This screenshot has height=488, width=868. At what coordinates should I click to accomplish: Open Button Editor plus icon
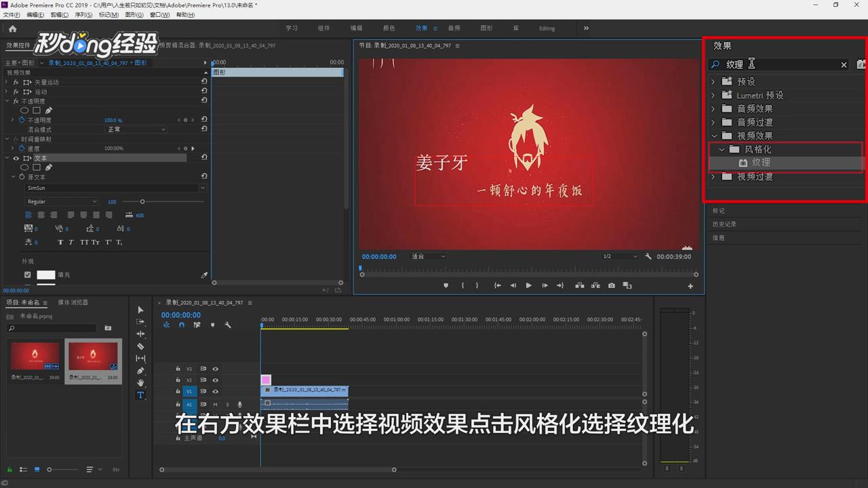690,286
